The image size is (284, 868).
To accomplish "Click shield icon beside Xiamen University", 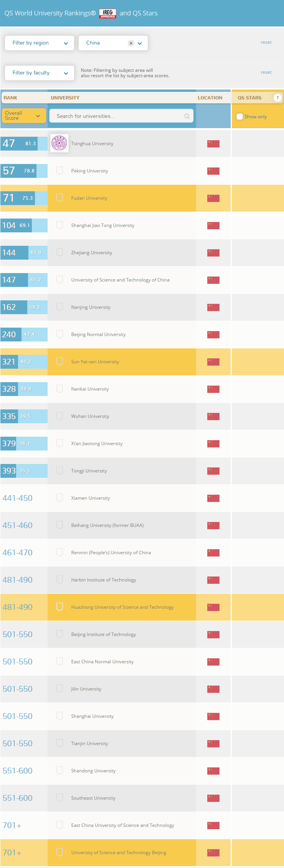I will pyautogui.click(x=59, y=498).
